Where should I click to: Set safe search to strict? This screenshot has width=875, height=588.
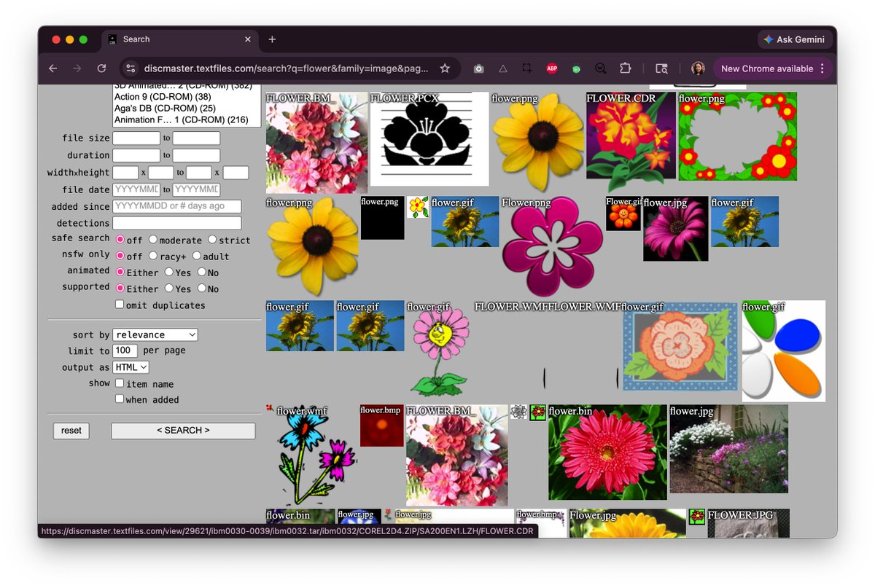[x=212, y=240]
